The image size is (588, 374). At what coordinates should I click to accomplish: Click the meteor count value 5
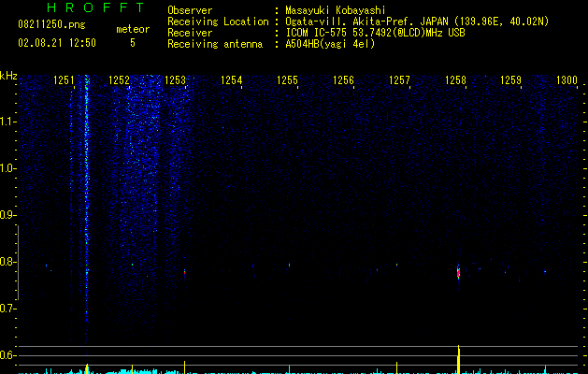click(x=133, y=43)
